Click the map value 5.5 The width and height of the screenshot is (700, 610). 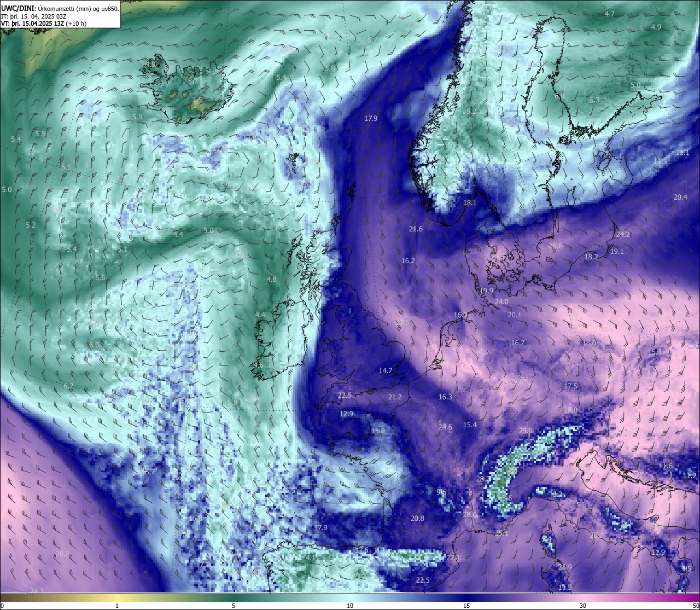[x=40, y=133]
